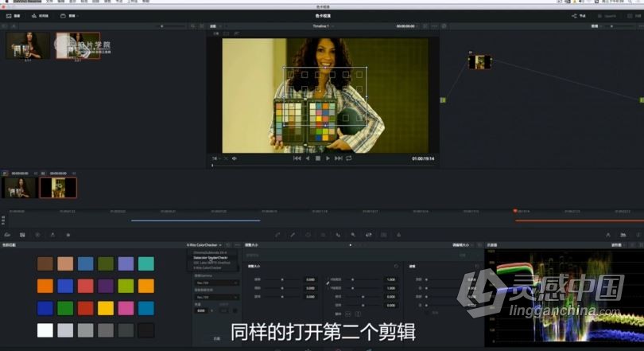Play the clip in reverse
Viewport: 644px width, 351px height.
coord(308,158)
